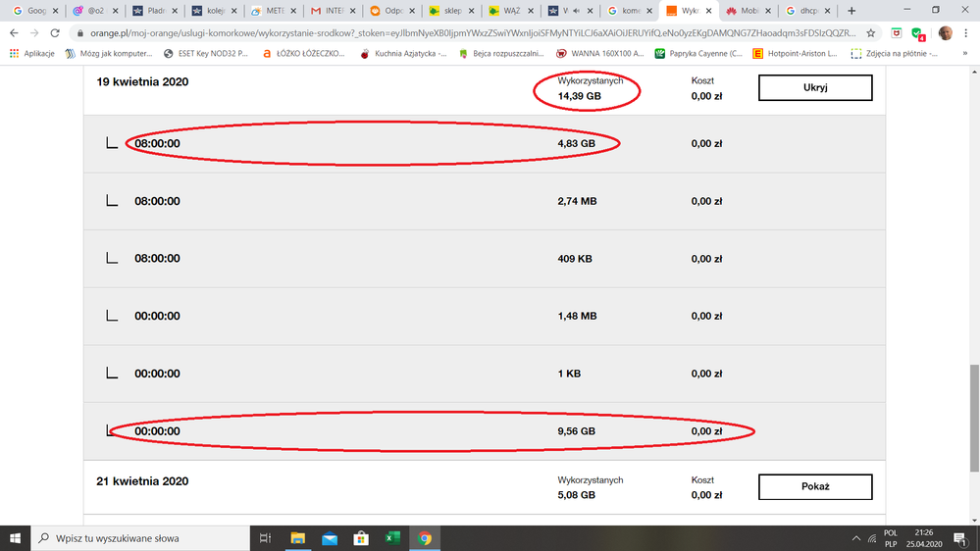The image size is (980, 551).
Task: Click the 409 KB usage value
Action: [x=575, y=259]
